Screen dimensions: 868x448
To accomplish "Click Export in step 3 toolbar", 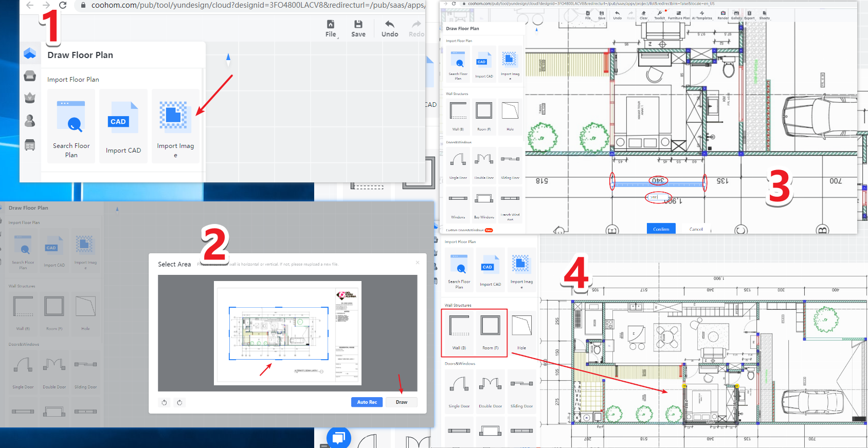I will pyautogui.click(x=749, y=15).
